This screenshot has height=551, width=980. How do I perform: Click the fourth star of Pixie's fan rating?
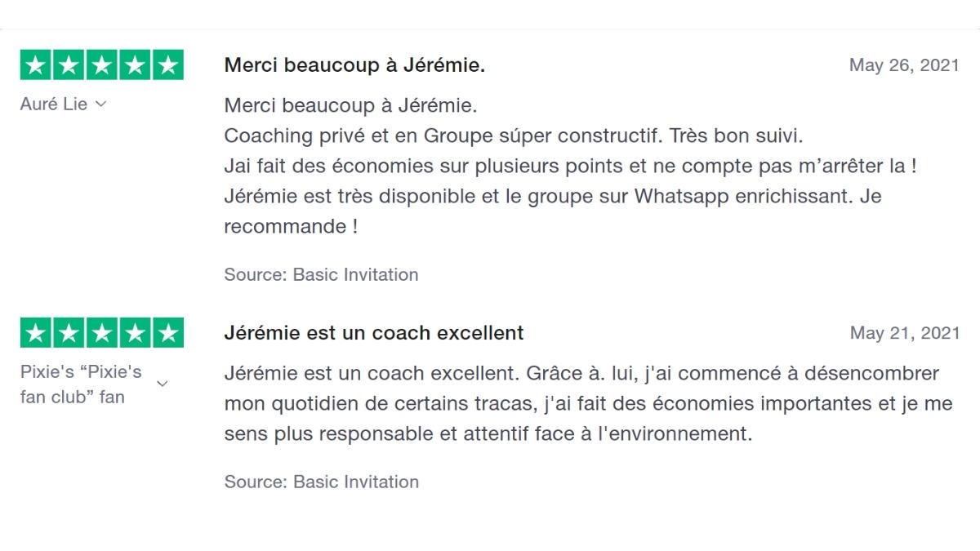135,333
